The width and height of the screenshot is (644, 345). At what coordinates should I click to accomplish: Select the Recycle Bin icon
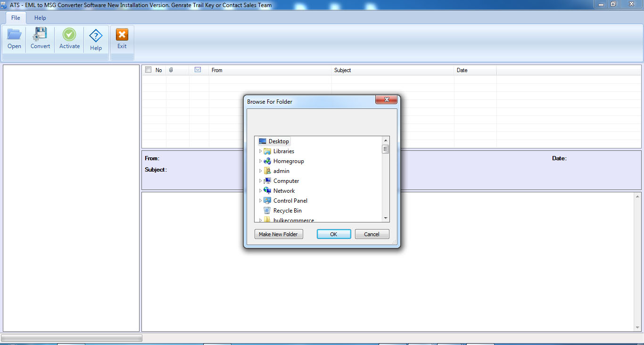(267, 211)
